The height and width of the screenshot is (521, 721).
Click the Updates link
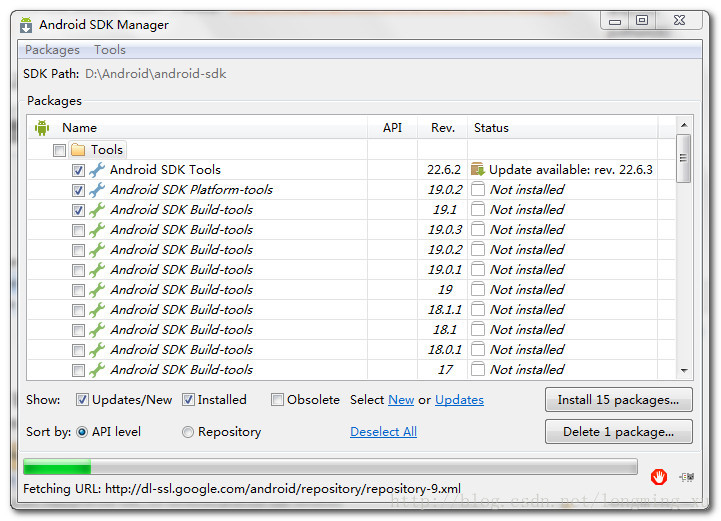(459, 400)
